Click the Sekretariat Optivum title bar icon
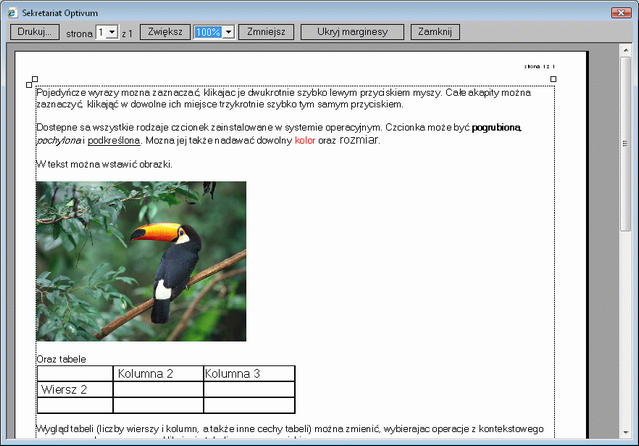The height and width of the screenshot is (446, 639). (12, 13)
